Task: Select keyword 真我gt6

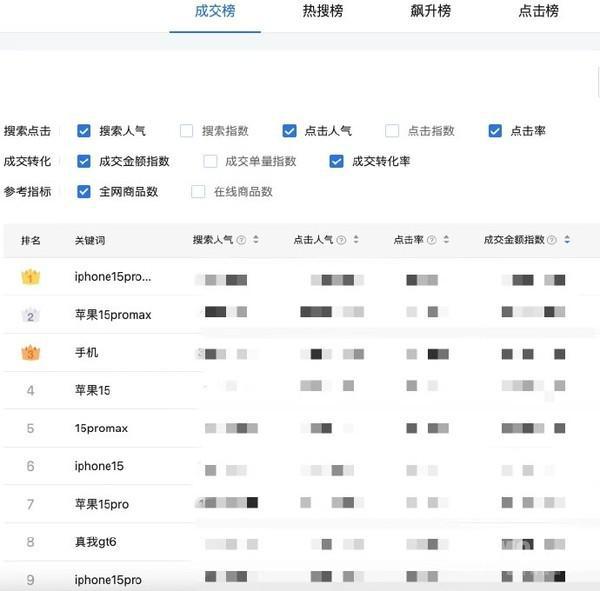Action: point(96,542)
